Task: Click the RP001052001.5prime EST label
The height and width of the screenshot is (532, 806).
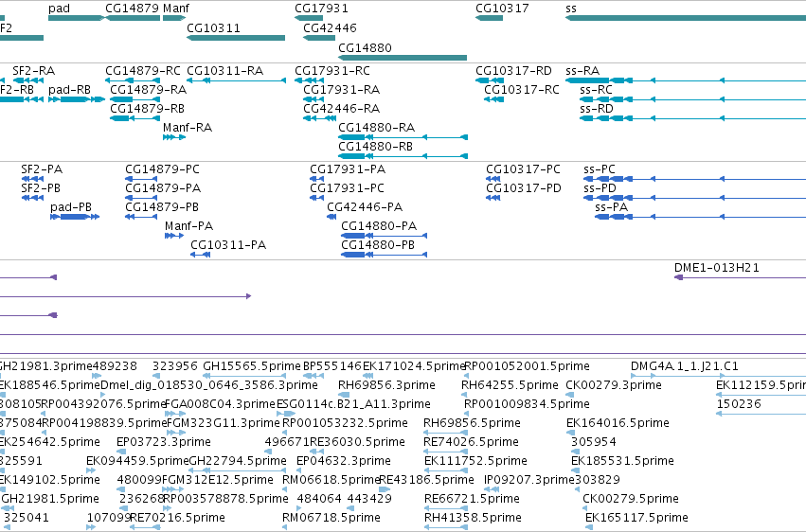Action: (527, 366)
